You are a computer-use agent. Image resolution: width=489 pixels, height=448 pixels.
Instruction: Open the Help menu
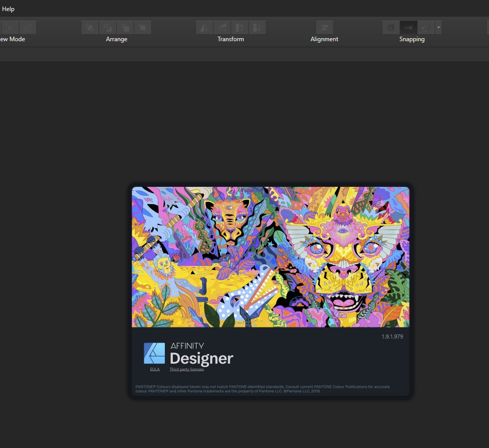pos(8,9)
